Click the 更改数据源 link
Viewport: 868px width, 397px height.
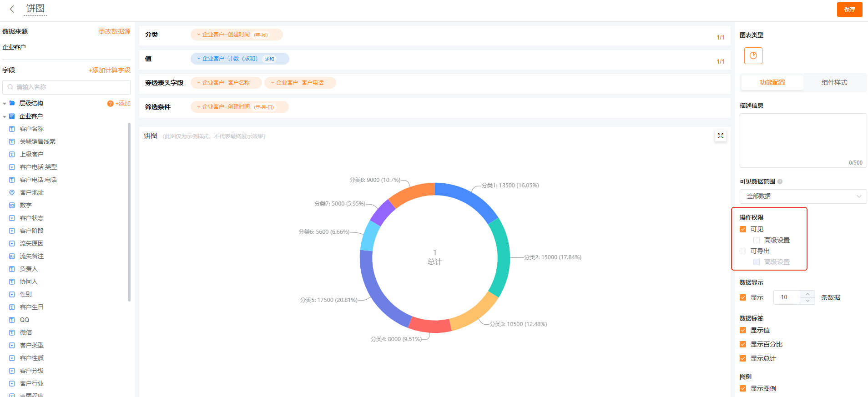pyautogui.click(x=114, y=31)
